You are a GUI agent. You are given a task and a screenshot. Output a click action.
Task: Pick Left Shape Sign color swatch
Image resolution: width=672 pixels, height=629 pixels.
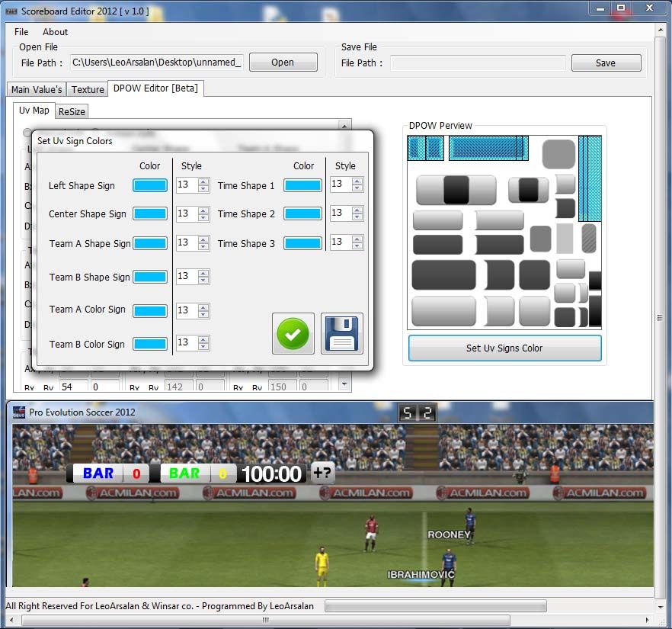(150, 185)
